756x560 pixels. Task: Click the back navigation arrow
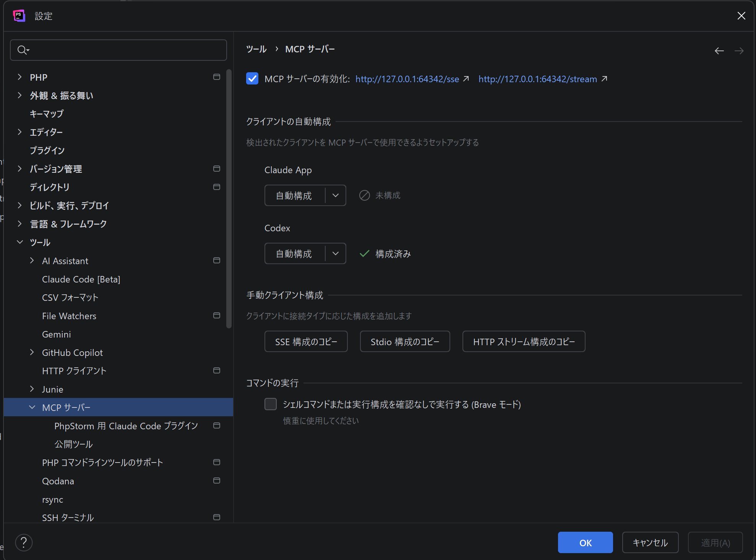[x=719, y=51]
